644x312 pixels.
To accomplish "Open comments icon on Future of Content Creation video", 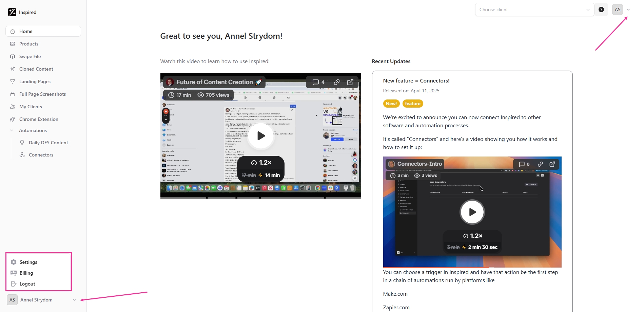I will (x=318, y=82).
